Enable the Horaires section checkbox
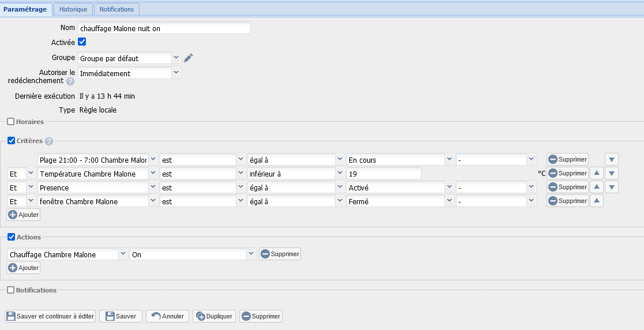Image resolution: width=644 pixels, height=330 pixels. click(x=11, y=122)
